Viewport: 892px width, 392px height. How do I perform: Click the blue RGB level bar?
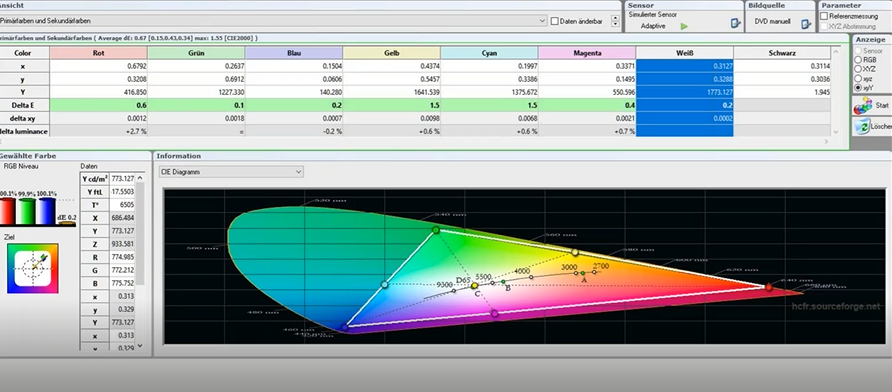point(46,211)
